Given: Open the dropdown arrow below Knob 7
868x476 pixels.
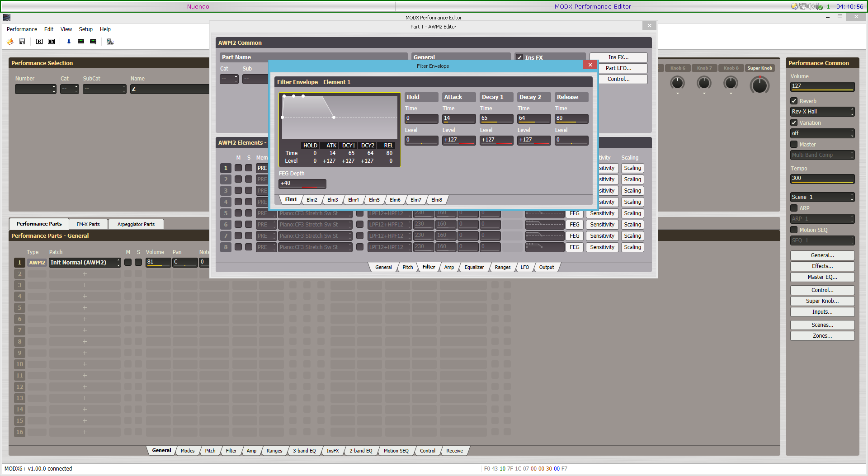Looking at the screenshot, I should 704,94.
